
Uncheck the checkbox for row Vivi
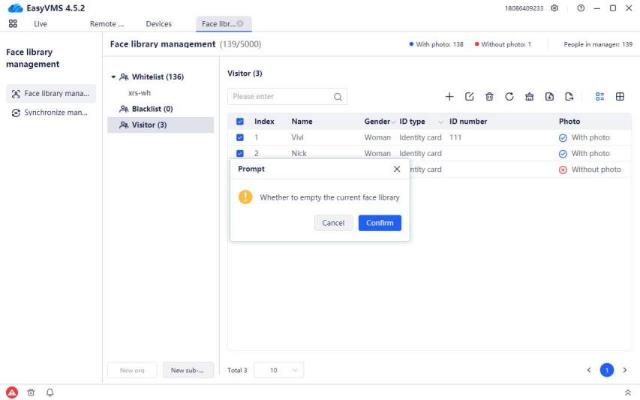240,137
